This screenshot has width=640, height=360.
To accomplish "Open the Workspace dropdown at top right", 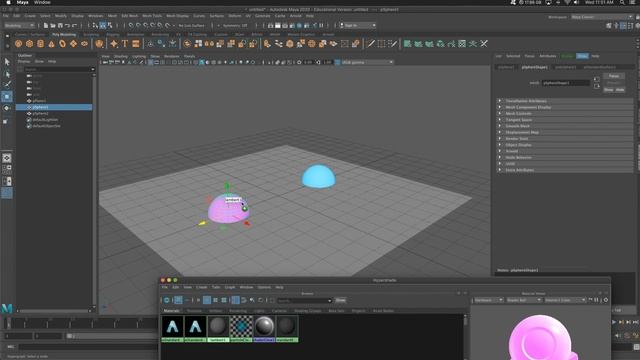I will pos(602,17).
